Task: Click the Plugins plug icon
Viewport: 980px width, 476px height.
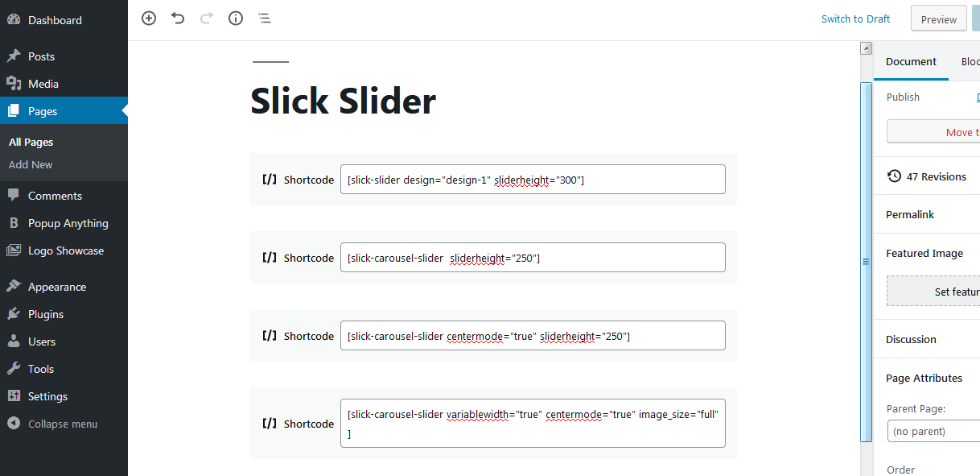Action: point(14,314)
